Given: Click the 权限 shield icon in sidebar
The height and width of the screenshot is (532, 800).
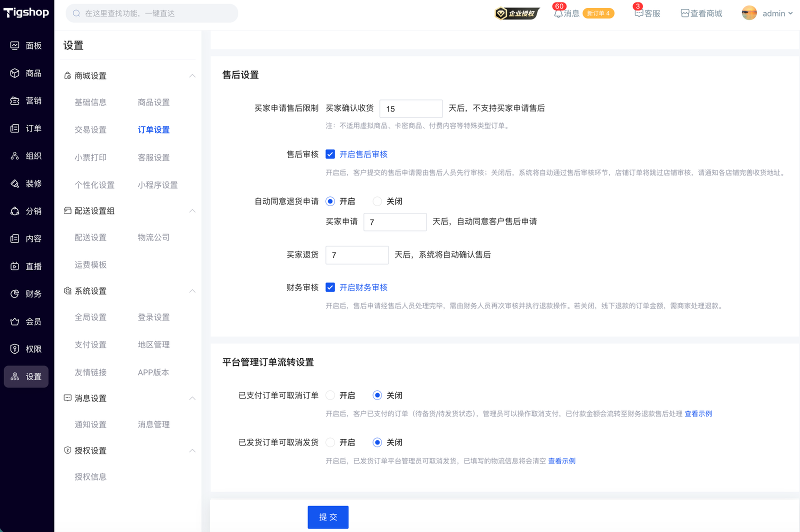Looking at the screenshot, I should tap(15, 349).
